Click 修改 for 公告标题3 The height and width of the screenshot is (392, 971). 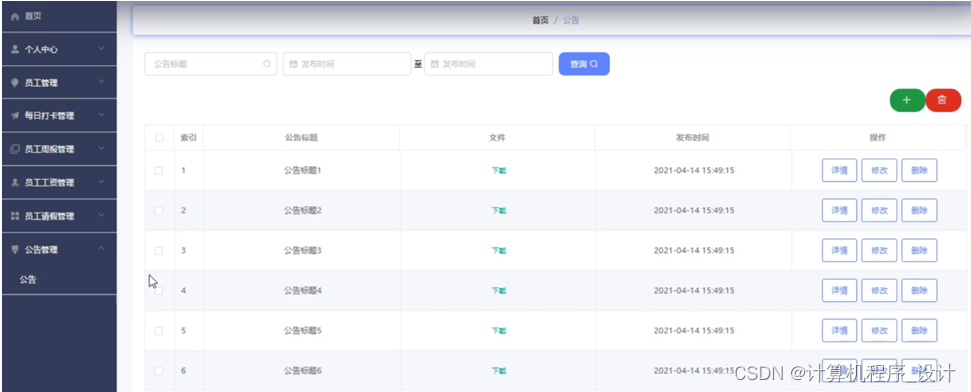pyautogui.click(x=879, y=251)
